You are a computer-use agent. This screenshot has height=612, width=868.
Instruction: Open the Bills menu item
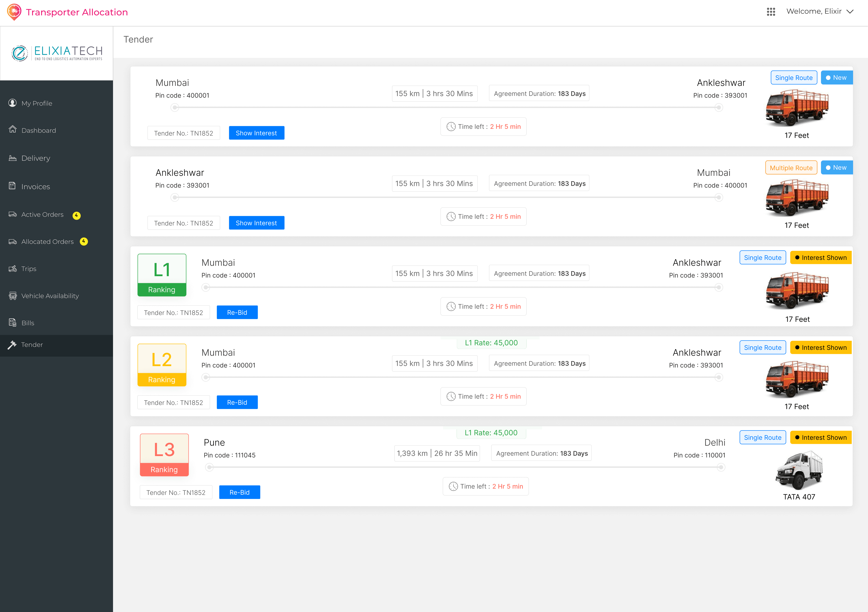28,323
